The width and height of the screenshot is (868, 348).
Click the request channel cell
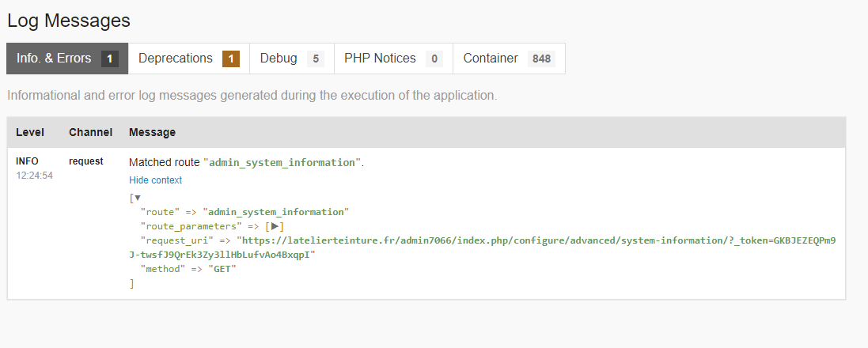(85, 161)
